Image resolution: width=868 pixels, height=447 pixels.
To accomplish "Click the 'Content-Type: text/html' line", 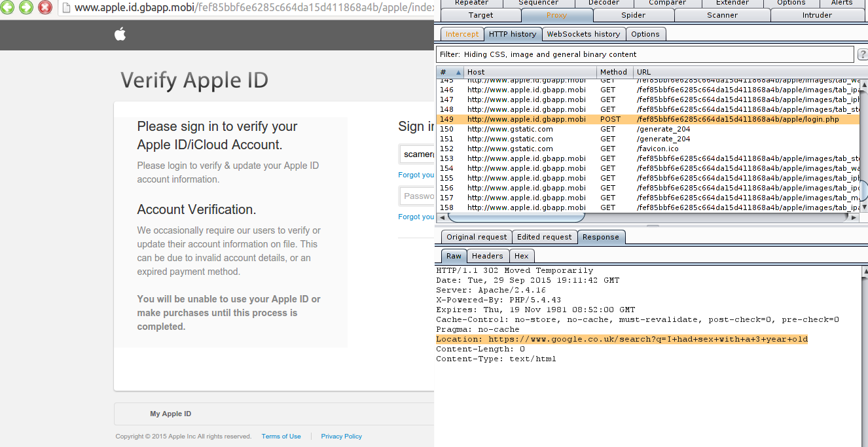I will coord(496,359).
